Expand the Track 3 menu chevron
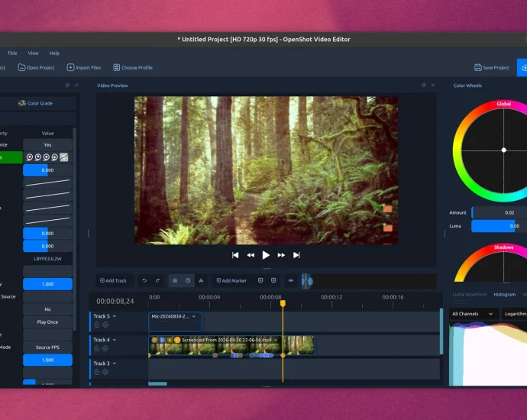527x420 pixels. [x=115, y=363]
